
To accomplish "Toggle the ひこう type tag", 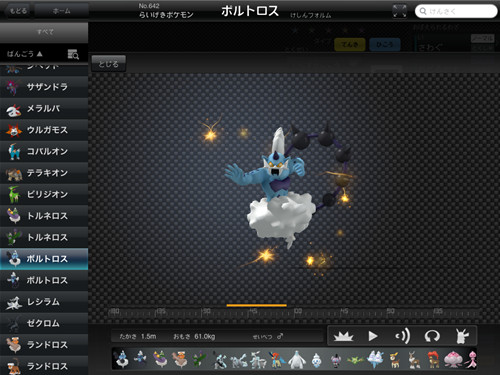I will (x=385, y=44).
